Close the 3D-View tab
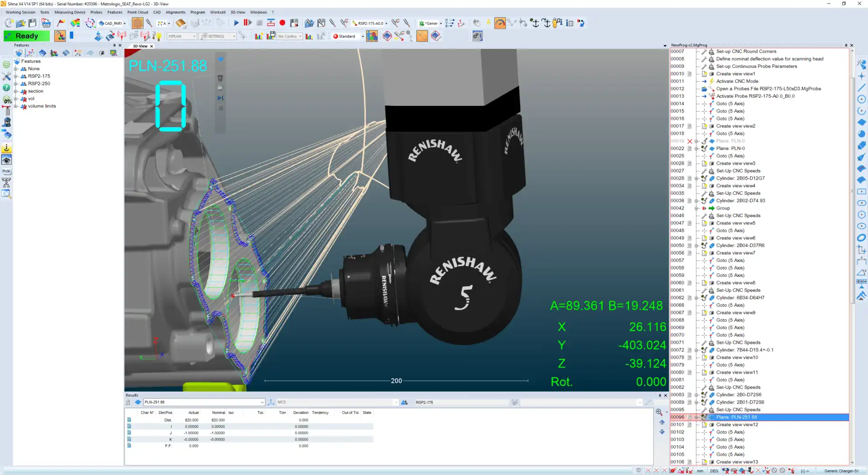This screenshot has height=475, width=868. [x=151, y=46]
